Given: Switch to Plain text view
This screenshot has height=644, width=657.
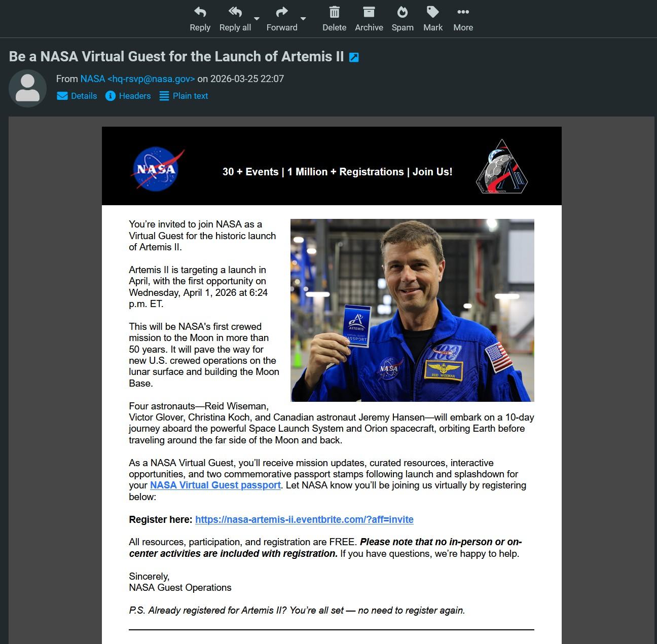Looking at the screenshot, I should click(184, 96).
